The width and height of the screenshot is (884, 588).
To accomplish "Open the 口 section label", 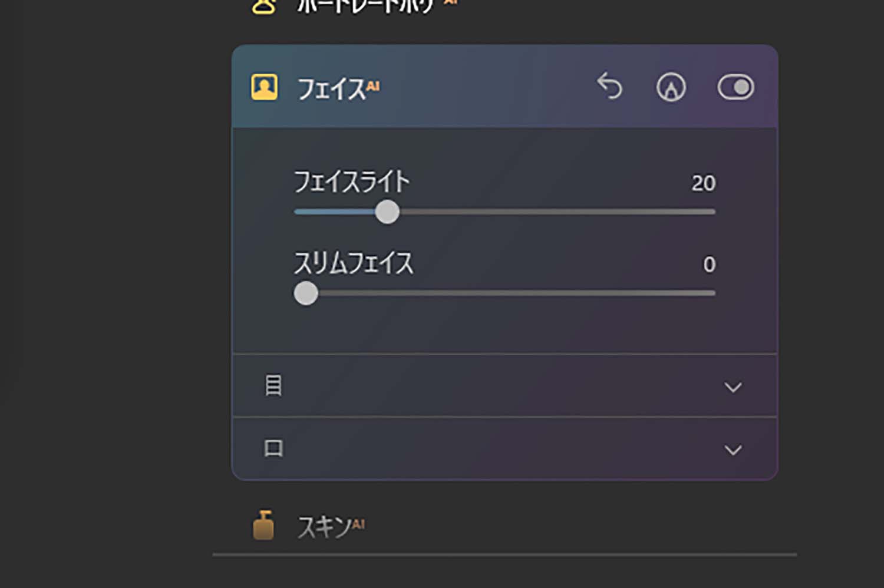I will (x=273, y=449).
